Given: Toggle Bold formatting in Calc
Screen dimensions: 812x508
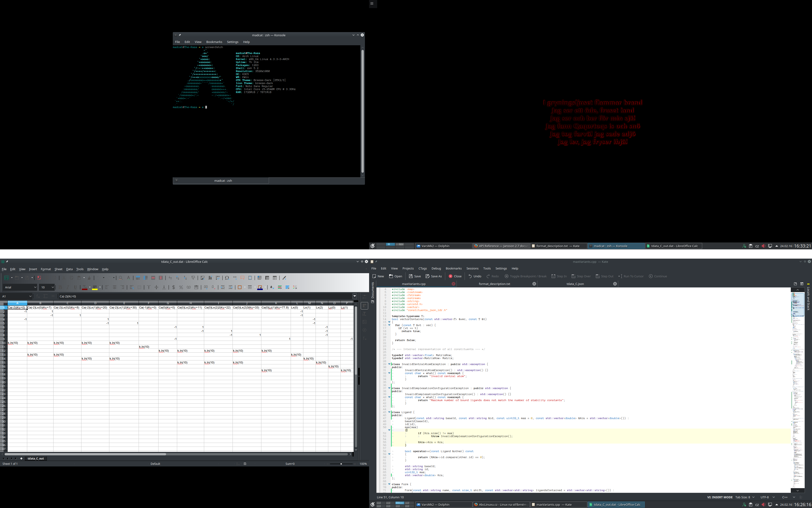Looking at the screenshot, I should [x=60, y=287].
